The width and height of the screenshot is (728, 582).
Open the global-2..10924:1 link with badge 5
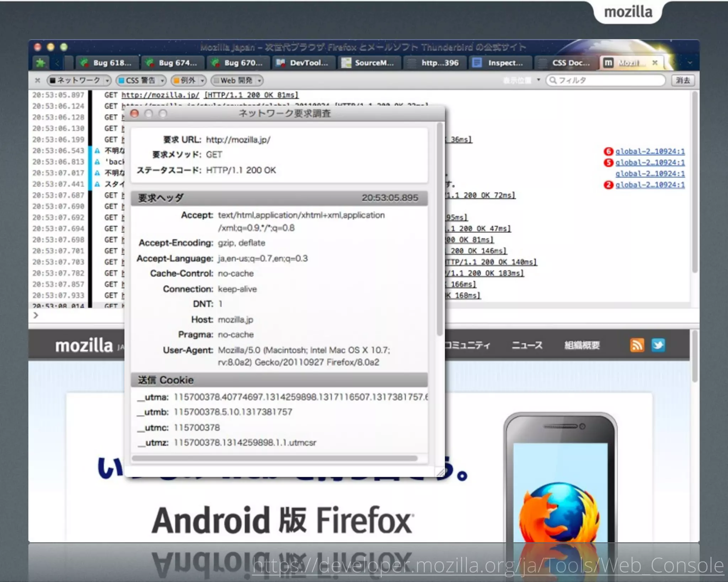(650, 162)
